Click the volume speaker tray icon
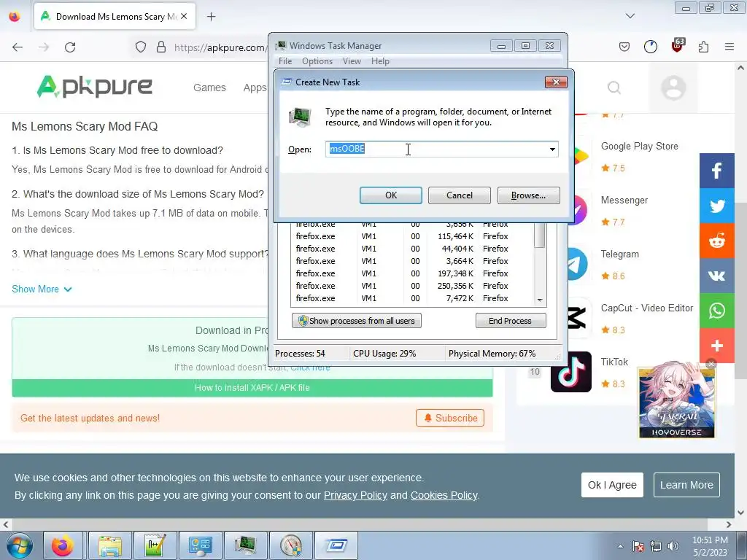This screenshot has height=560, width=747. (673, 546)
